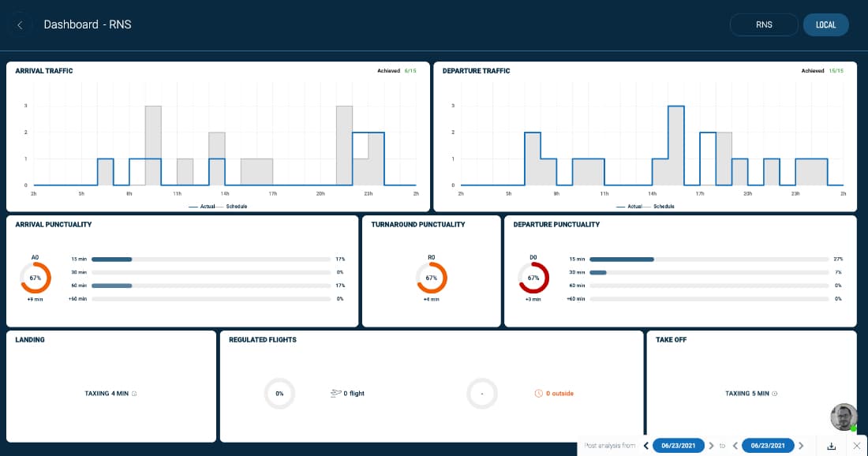Image resolution: width=868 pixels, height=456 pixels.
Task: Click the TAXIING 4 MIN text
Action: tap(107, 394)
